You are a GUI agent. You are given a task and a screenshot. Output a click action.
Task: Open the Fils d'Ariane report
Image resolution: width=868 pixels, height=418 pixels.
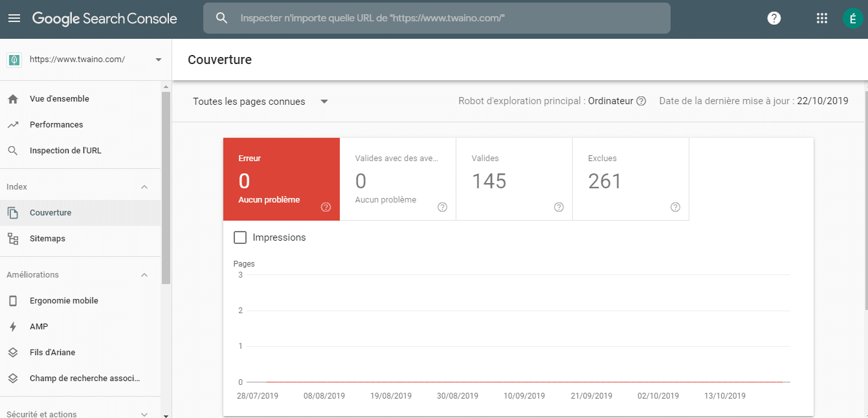pos(80,353)
